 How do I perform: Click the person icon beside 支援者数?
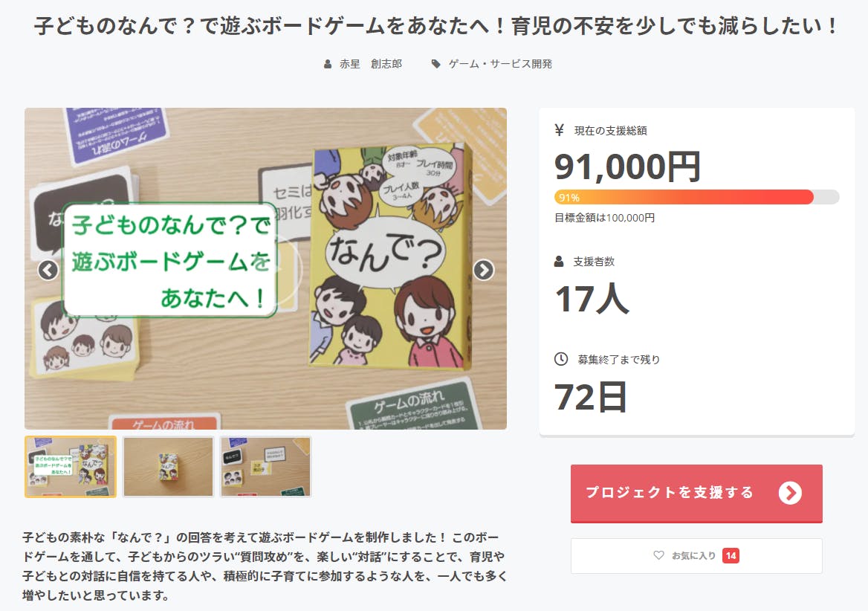(x=559, y=261)
